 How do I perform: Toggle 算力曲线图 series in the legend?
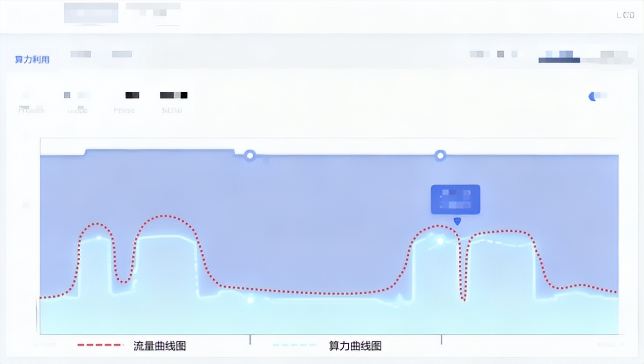click(355, 346)
